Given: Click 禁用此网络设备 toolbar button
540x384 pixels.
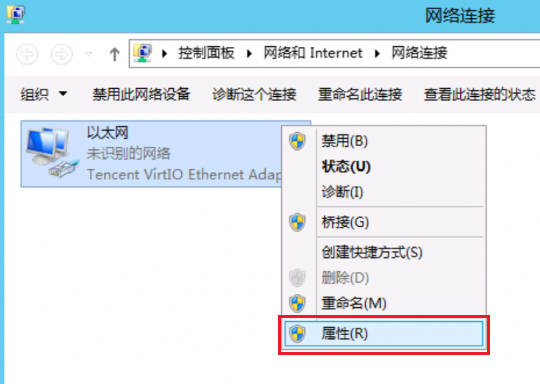Looking at the screenshot, I should [141, 94].
